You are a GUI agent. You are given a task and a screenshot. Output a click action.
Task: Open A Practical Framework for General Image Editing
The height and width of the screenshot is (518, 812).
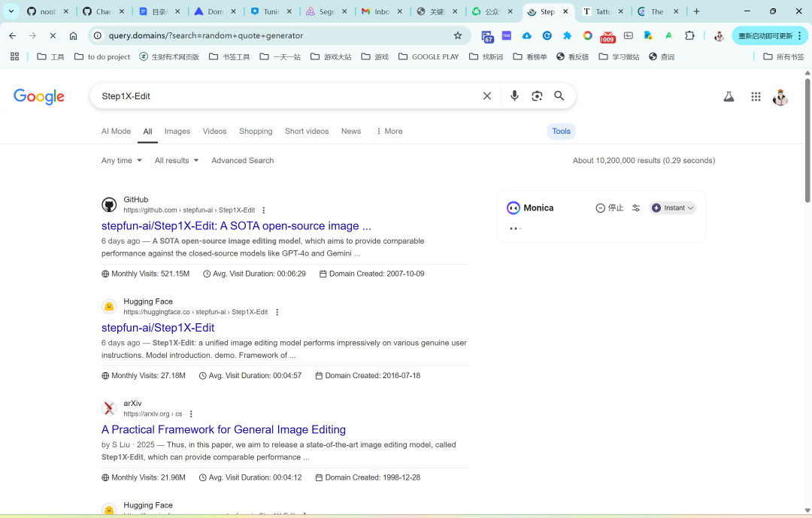tap(224, 430)
